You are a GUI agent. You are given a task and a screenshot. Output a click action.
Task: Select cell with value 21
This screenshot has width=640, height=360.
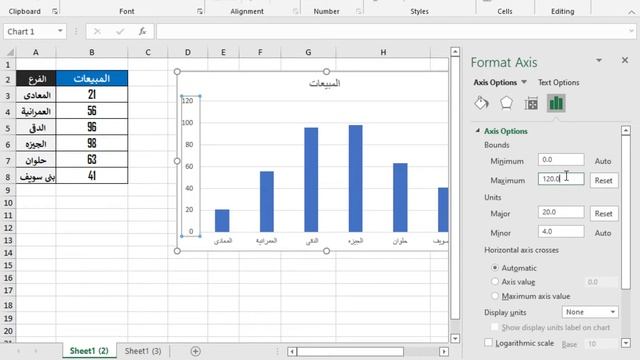coord(92,95)
